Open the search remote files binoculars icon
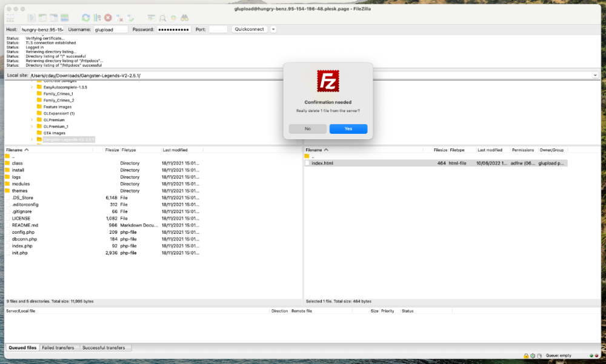This screenshot has height=364, width=606. pos(184,18)
